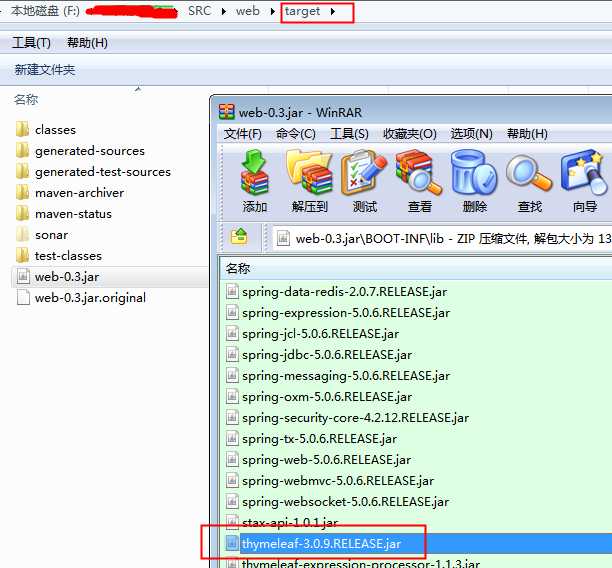Open the WinRAR archive path combo box
This screenshot has width=612, height=568.
(x=442, y=238)
